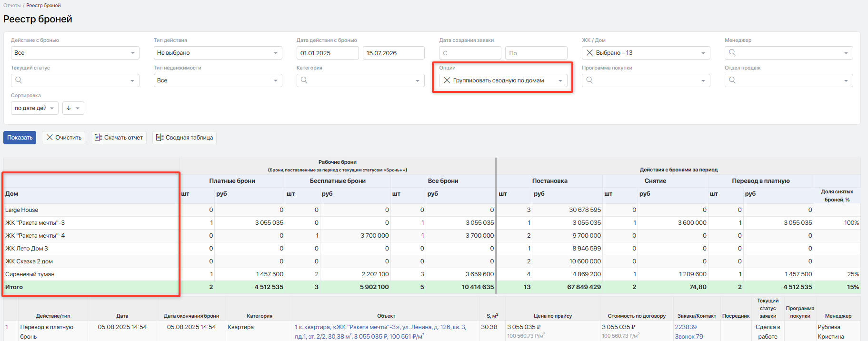
Task: Toggle the sort direction arrow button
Action: (x=73, y=108)
